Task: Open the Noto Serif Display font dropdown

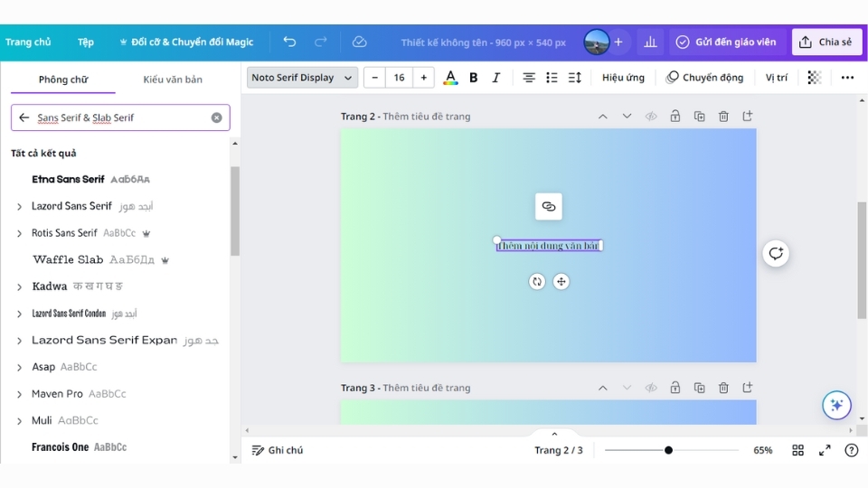Action: click(302, 78)
